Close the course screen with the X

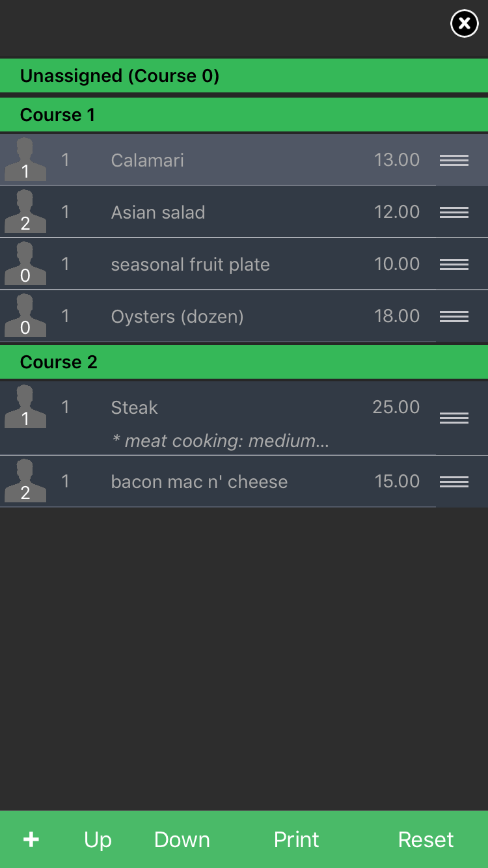pos(464,24)
